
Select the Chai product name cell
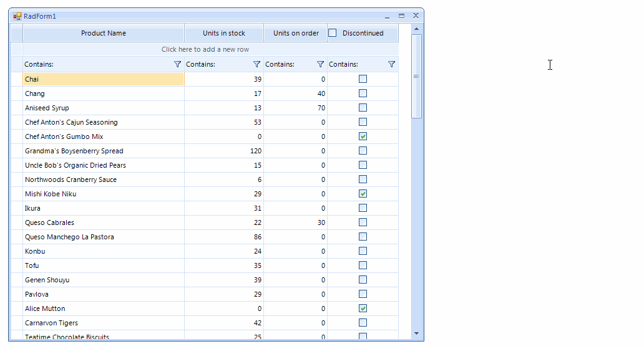click(x=104, y=79)
